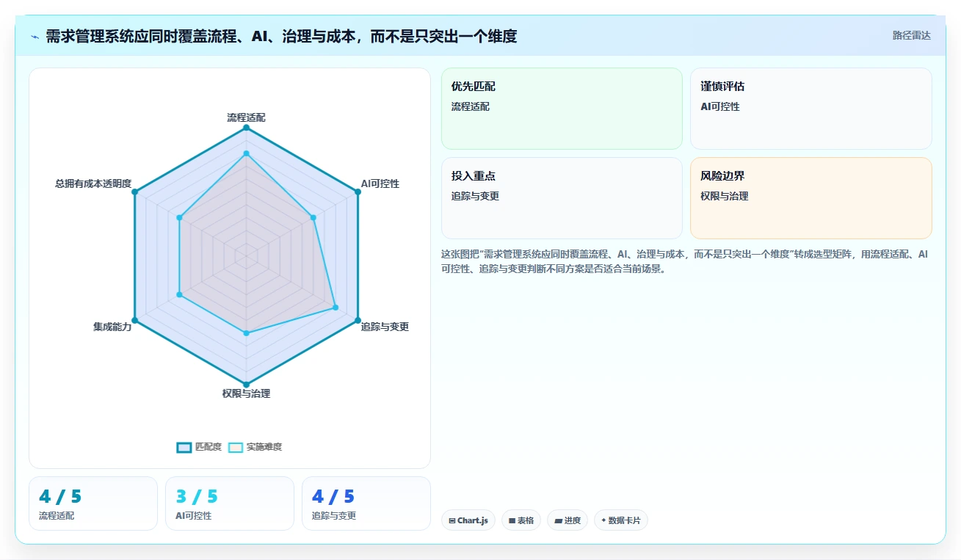The height and width of the screenshot is (560, 961).
Task: Click 实施难度 inner point on 集成能力 axis
Action: point(179,294)
